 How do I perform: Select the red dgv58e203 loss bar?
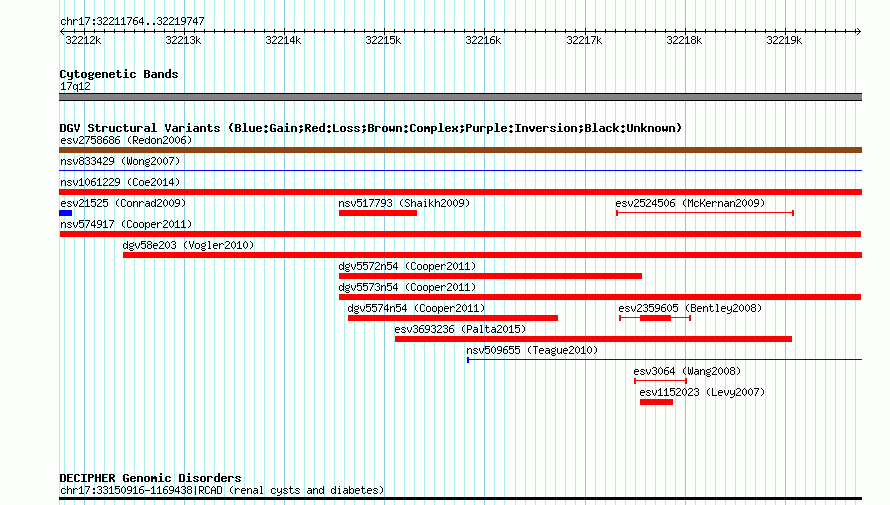click(493, 255)
